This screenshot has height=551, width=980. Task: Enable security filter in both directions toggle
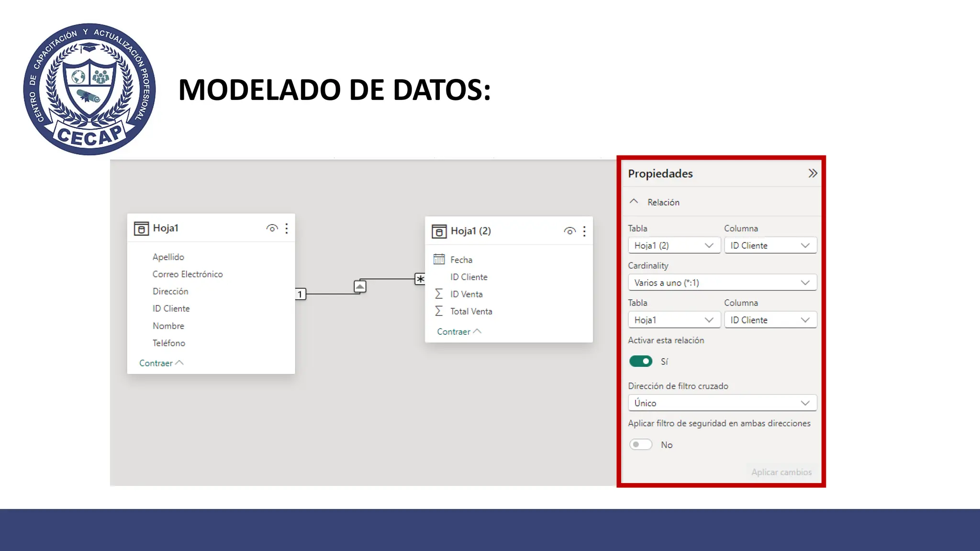click(x=640, y=444)
